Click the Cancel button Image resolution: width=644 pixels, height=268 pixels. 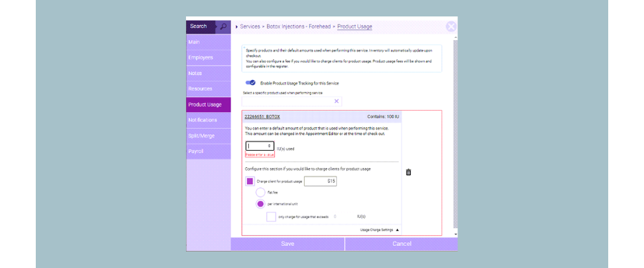(401, 244)
